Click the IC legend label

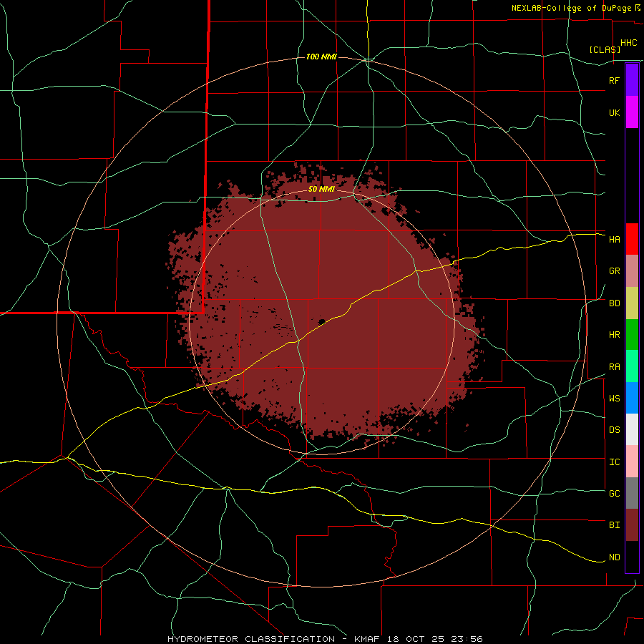coord(614,462)
